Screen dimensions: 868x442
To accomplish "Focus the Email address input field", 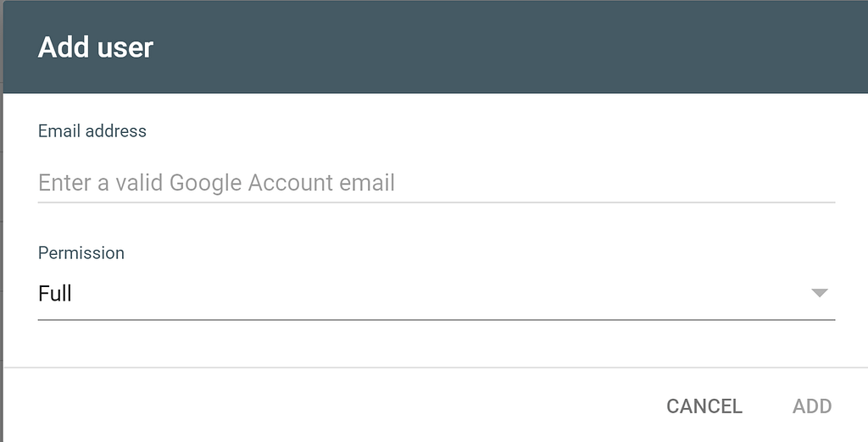I will 436,183.
